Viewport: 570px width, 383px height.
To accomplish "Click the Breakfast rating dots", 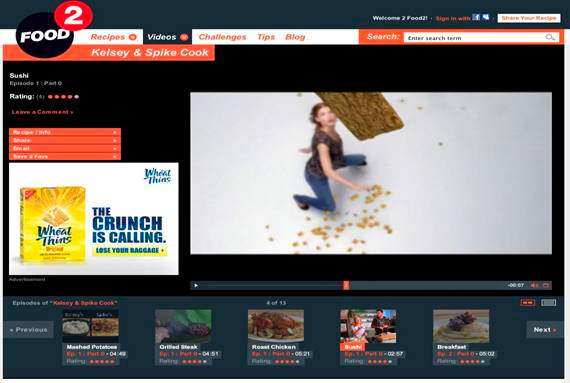I will click(472, 362).
